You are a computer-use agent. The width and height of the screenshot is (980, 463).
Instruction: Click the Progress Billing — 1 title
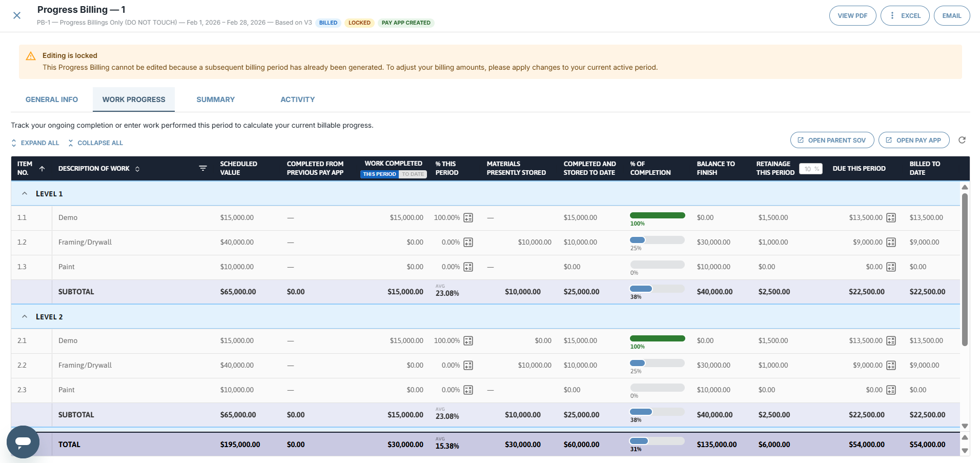[x=81, y=10]
